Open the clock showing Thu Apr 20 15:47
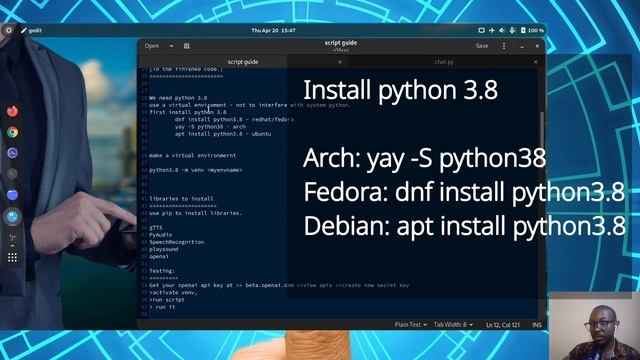This screenshot has width=640, height=360. (x=273, y=30)
